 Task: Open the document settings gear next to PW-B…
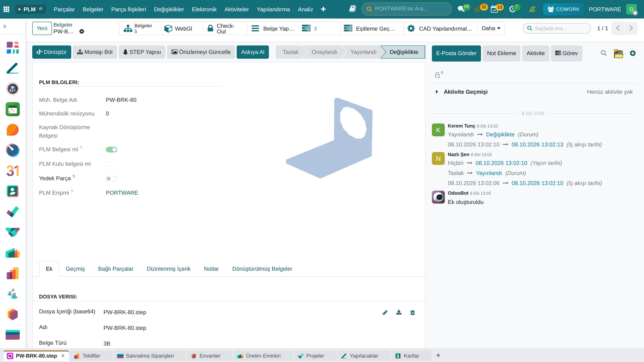pyautogui.click(x=82, y=32)
